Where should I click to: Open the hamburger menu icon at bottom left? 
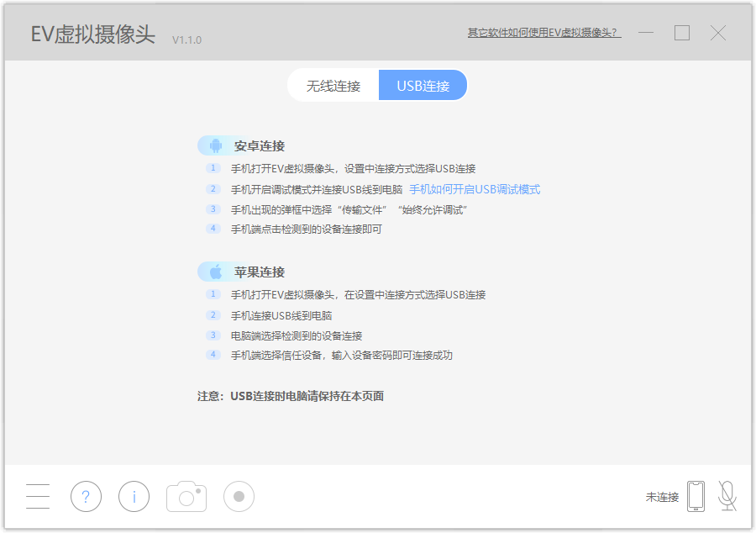(37, 496)
